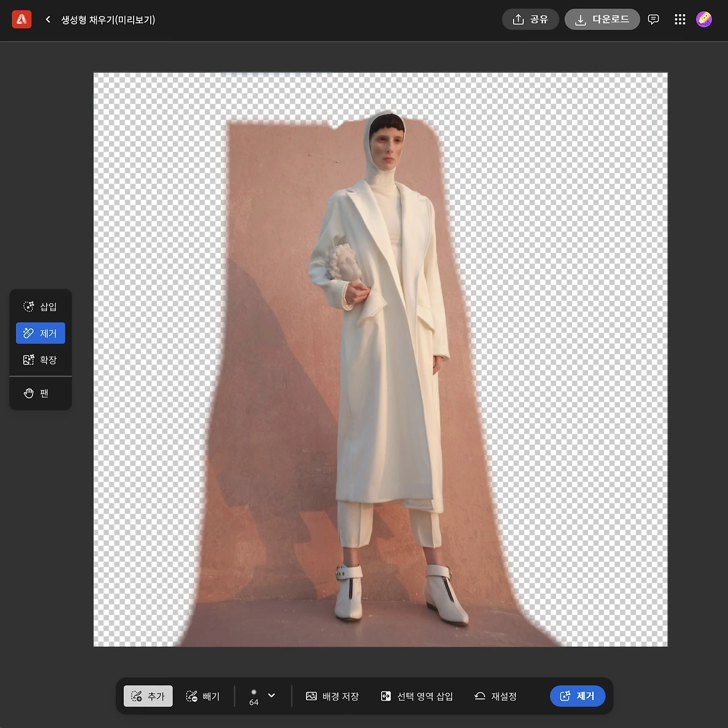Viewport: 728px width, 728px height.
Task: Select the 확장 expand tool
Action: click(x=40, y=360)
